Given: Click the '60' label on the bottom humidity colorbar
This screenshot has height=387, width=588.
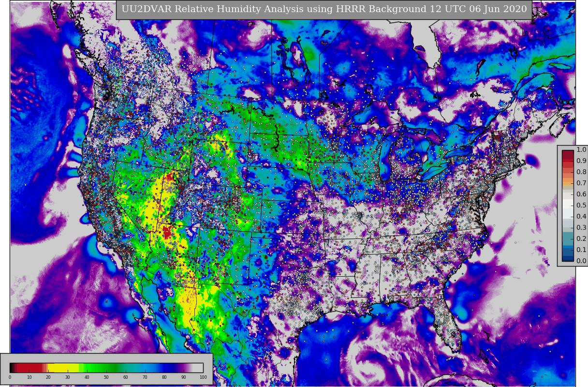Looking at the screenshot, I should pos(126,377).
